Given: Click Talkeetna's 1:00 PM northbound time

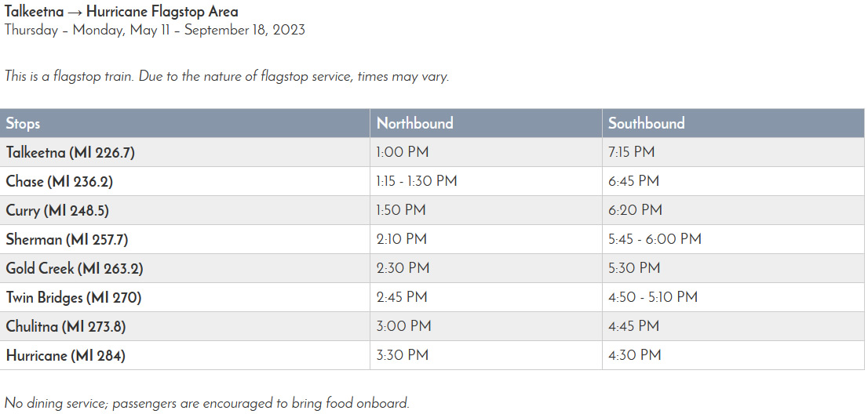Looking at the screenshot, I should pyautogui.click(x=403, y=152).
